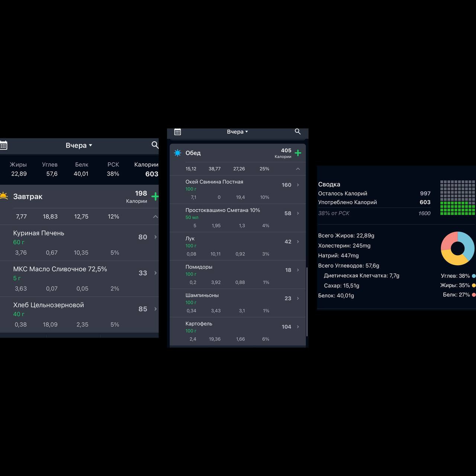Click the macro donut chart in Сводка
The width and height of the screenshot is (476, 476).
[x=458, y=248]
